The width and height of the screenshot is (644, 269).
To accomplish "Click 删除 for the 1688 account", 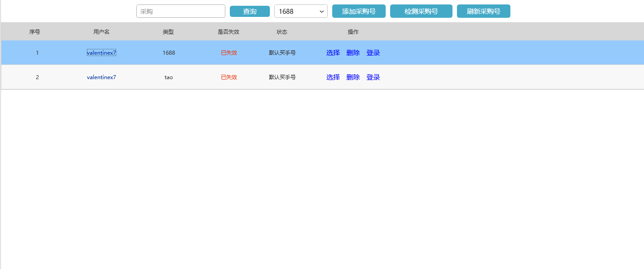I will (x=353, y=52).
